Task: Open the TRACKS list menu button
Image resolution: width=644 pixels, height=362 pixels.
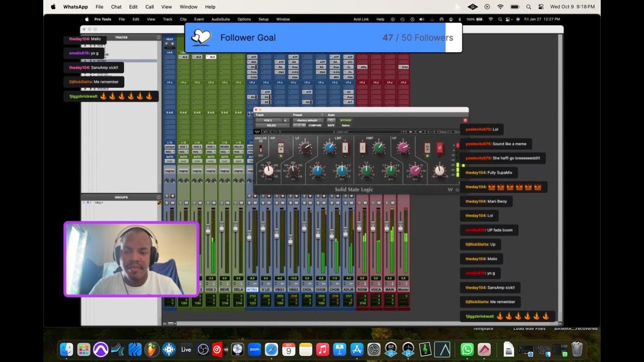Action: [x=158, y=37]
